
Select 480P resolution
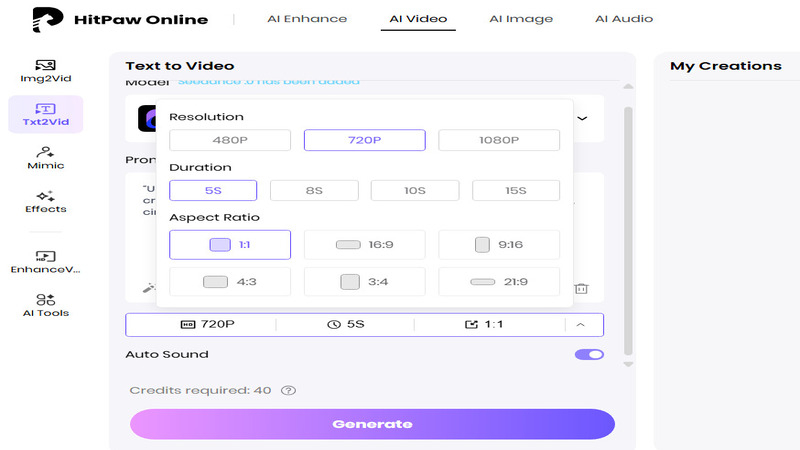pyautogui.click(x=230, y=140)
